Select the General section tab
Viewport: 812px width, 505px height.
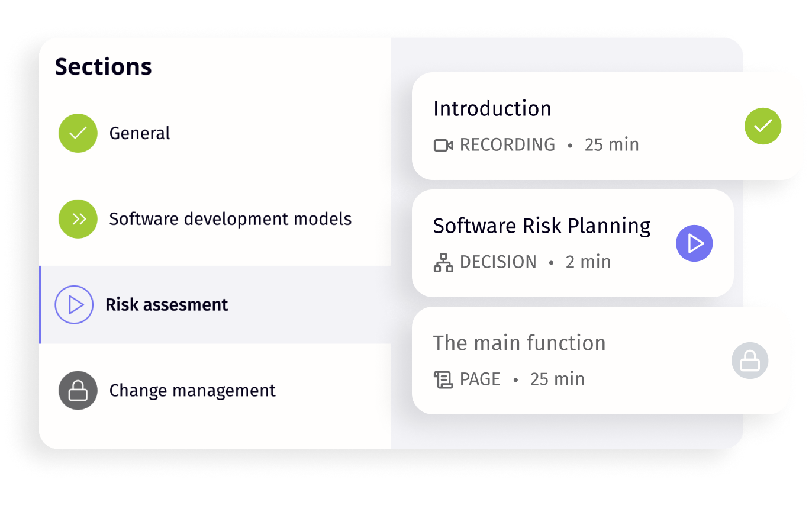pyautogui.click(x=139, y=133)
